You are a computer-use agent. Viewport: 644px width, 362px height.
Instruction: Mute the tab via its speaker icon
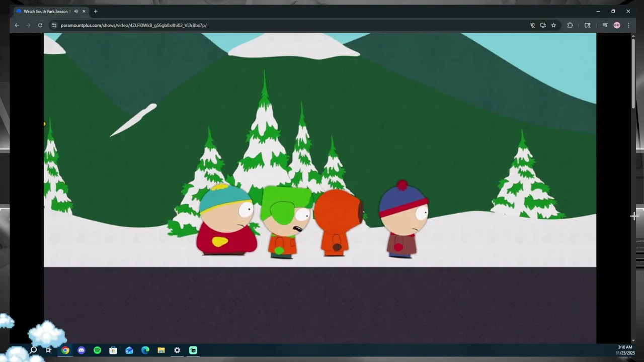tap(76, 11)
